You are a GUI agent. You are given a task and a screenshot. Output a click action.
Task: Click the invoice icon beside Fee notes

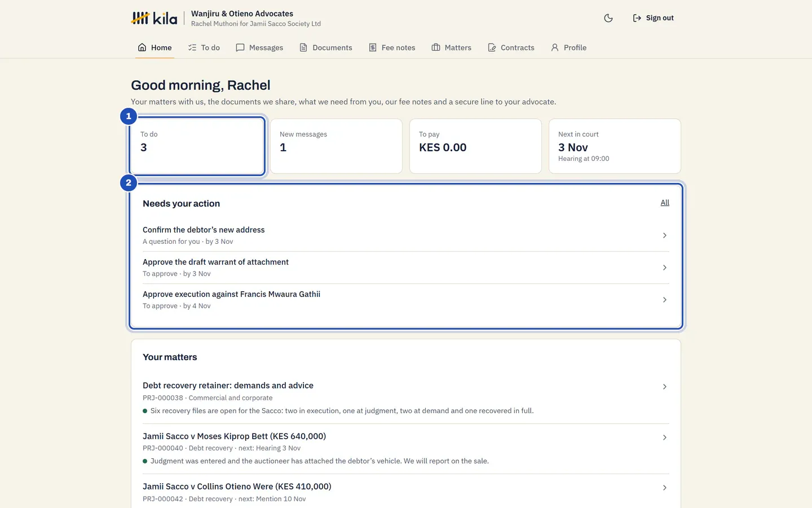[x=373, y=47]
